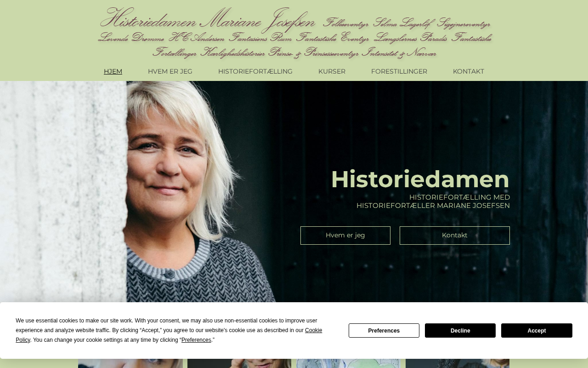Image resolution: width=588 pixels, height=368 pixels.
Task: Click the underlined Preferences text link
Action: 196,340
